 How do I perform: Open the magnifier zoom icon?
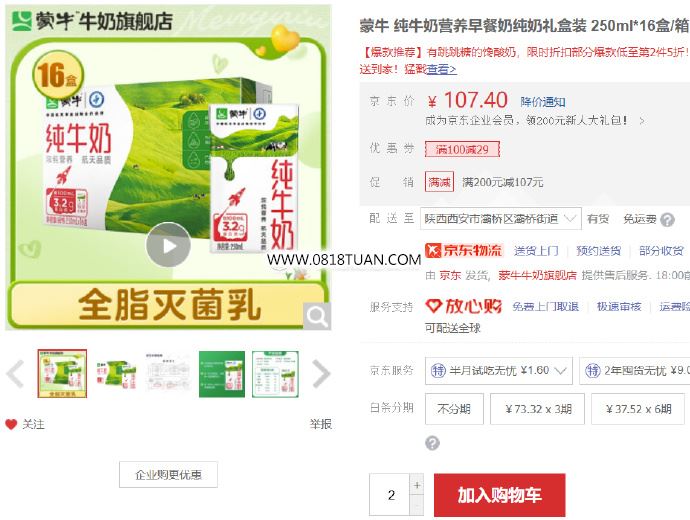click(317, 315)
